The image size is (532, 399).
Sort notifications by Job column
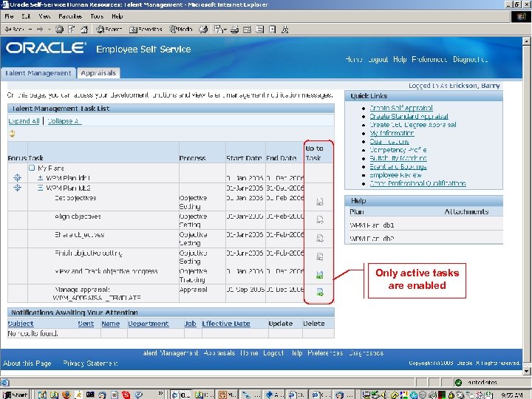pyautogui.click(x=191, y=324)
